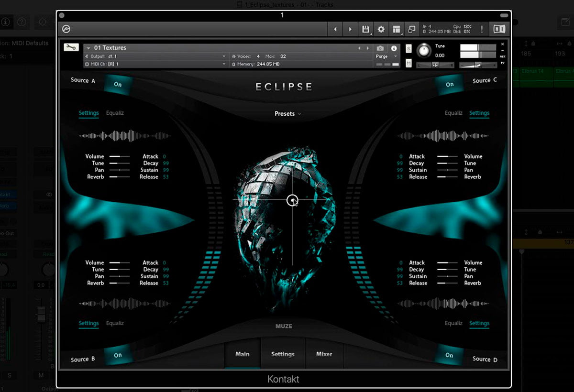Image resolution: width=574 pixels, height=392 pixels.
Task: Solo the instrument with the S button
Action: 408,49
